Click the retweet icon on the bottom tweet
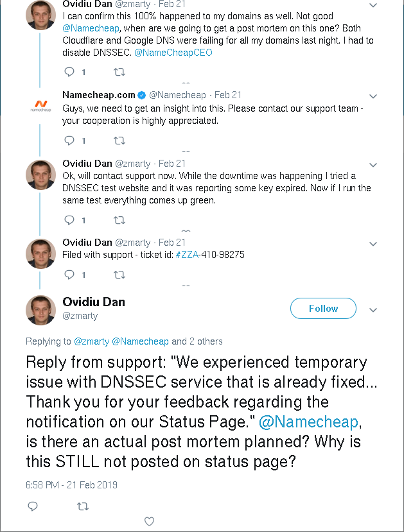 [83, 506]
